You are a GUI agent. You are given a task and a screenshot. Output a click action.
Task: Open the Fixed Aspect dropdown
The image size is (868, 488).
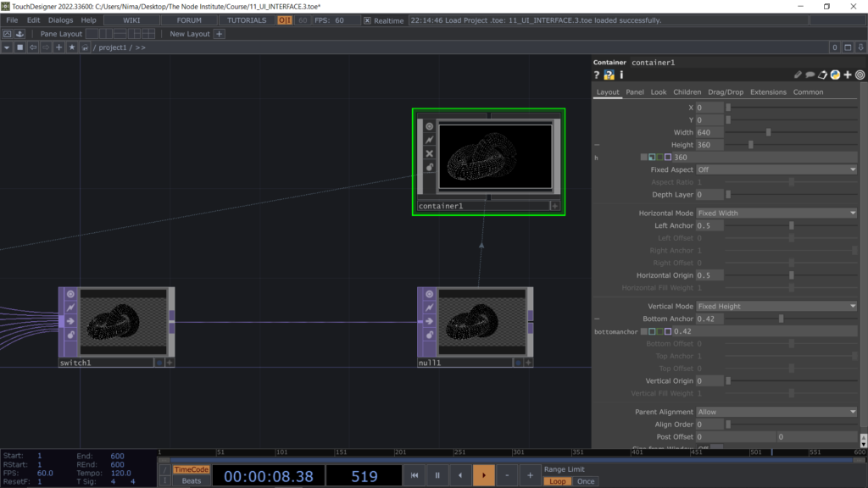pyautogui.click(x=776, y=169)
